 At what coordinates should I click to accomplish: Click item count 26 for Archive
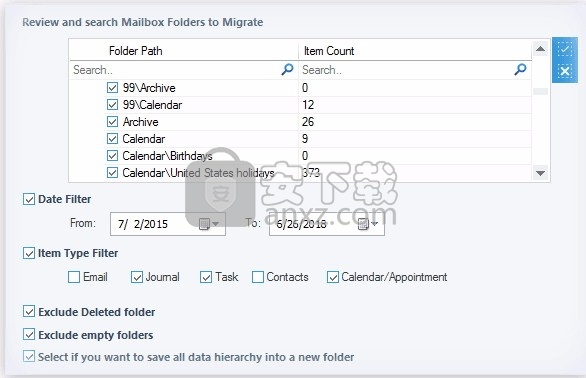click(x=308, y=122)
